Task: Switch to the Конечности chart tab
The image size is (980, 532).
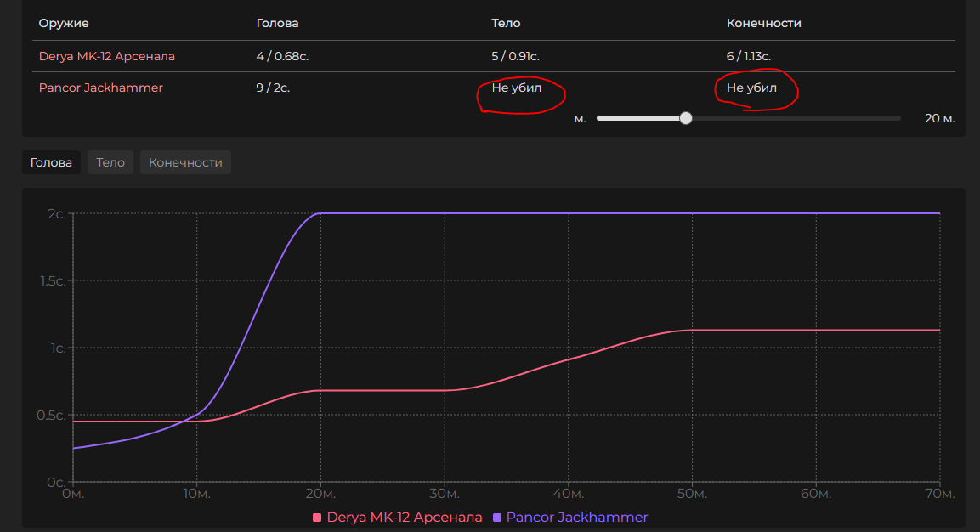Action: pyautogui.click(x=185, y=162)
